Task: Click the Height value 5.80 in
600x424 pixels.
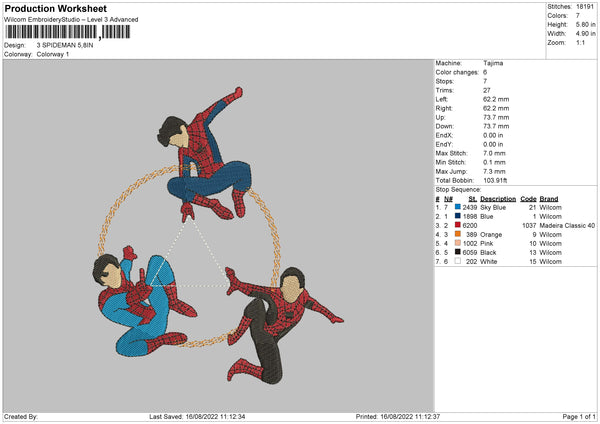Action: [x=585, y=24]
